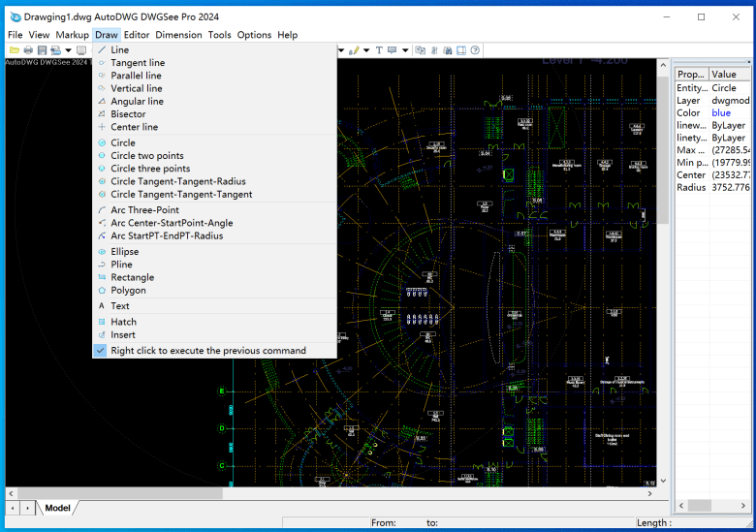This screenshot has width=756, height=532.
Task: Choose Hatch from Draw menu
Action: coord(214,322)
